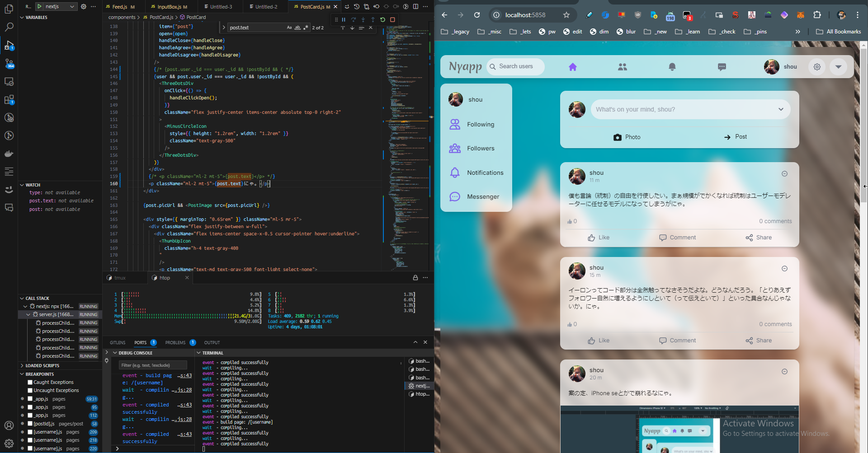868x453 pixels.
Task: Open Source Control view with 364 badge
Action: tap(9, 63)
